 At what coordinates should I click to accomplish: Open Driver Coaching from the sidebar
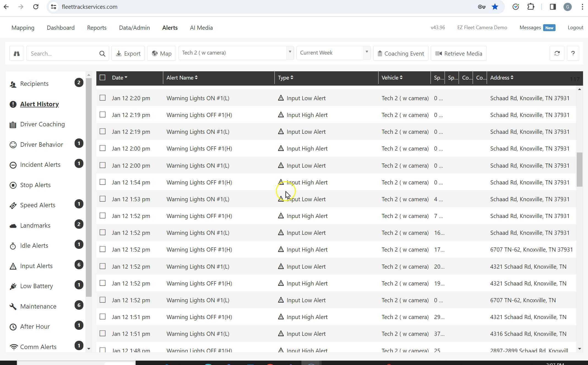pos(42,124)
